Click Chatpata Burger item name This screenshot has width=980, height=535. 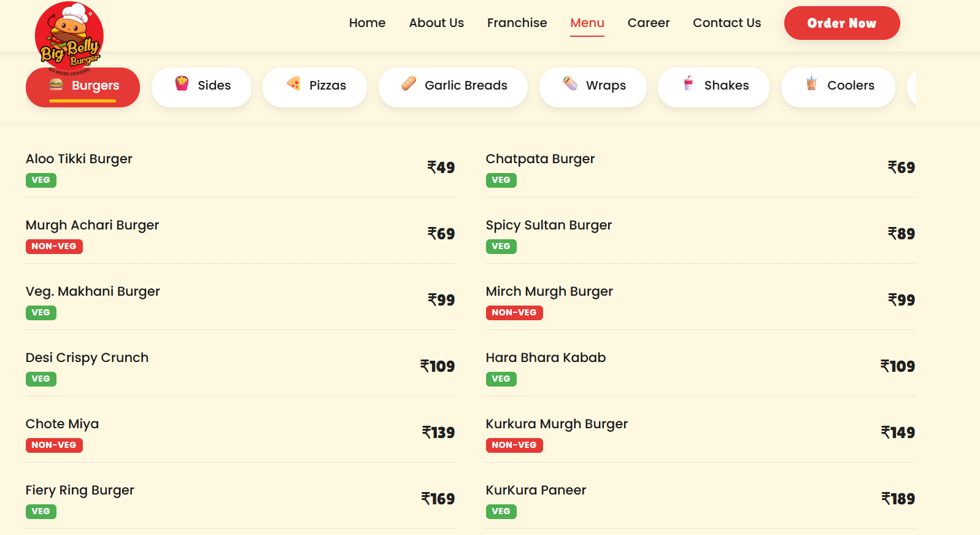point(540,159)
